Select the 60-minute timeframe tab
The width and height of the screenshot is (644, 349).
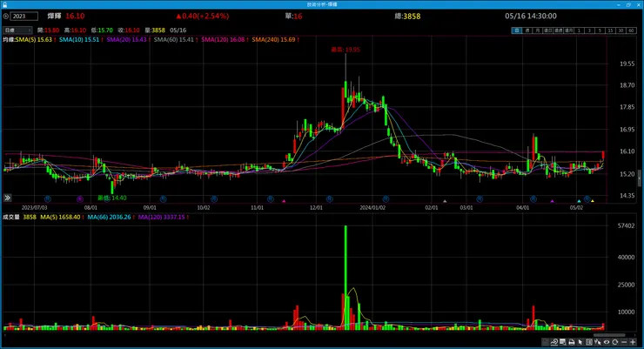[x=631, y=30]
